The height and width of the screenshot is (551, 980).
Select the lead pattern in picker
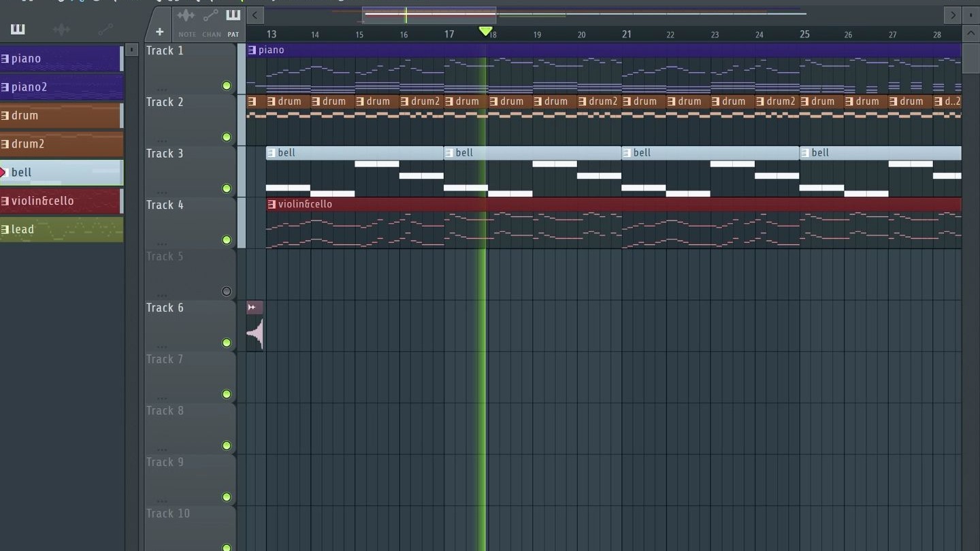click(61, 229)
